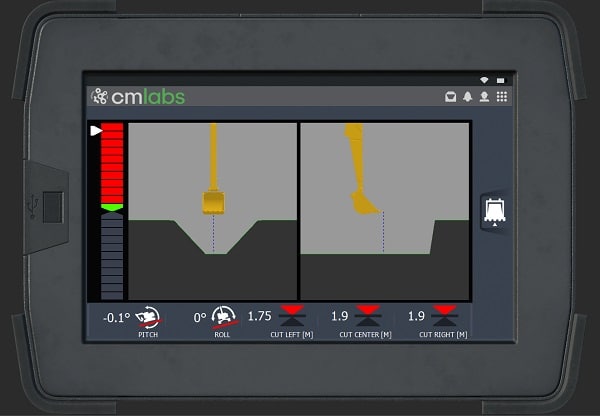
Task: Click the Cut Right red indicator icon
Action: (x=444, y=316)
